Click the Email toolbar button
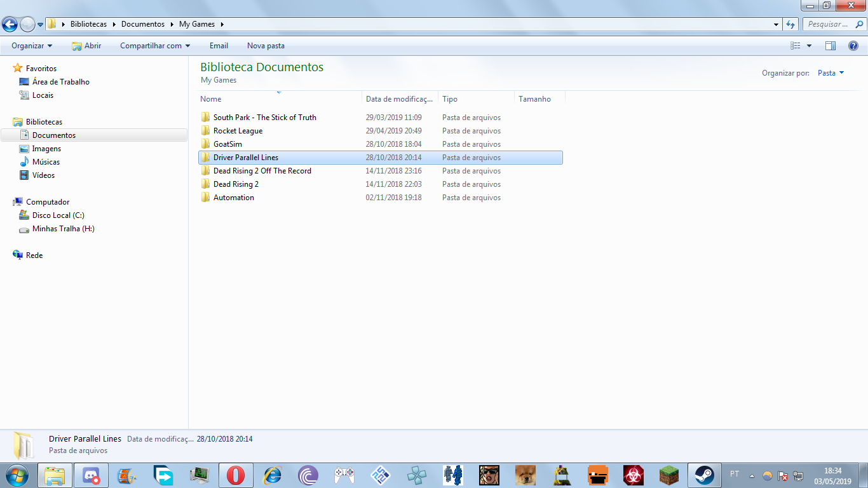This screenshot has height=488, width=868. [x=219, y=46]
